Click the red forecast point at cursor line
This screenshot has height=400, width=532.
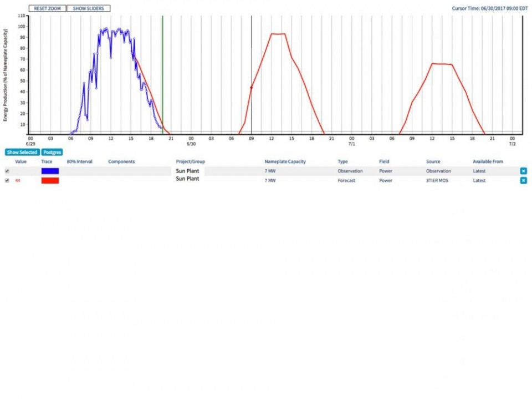[251, 88]
